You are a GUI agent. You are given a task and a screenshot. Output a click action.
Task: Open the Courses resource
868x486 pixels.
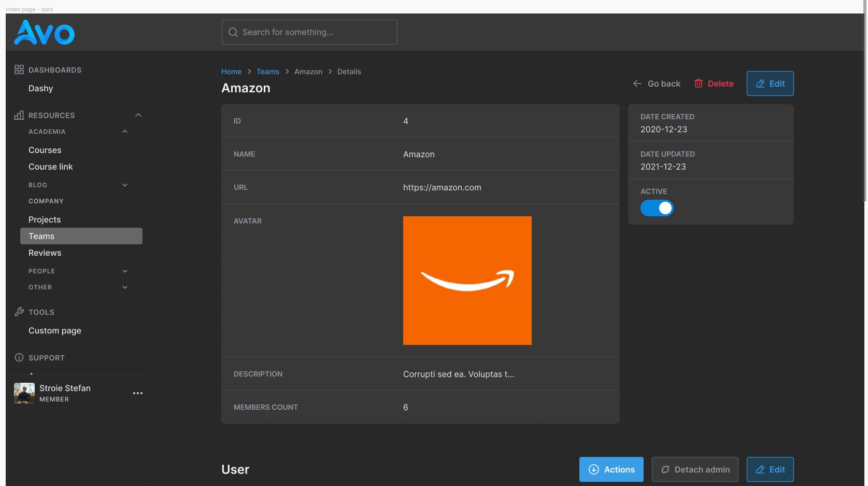pos(45,150)
